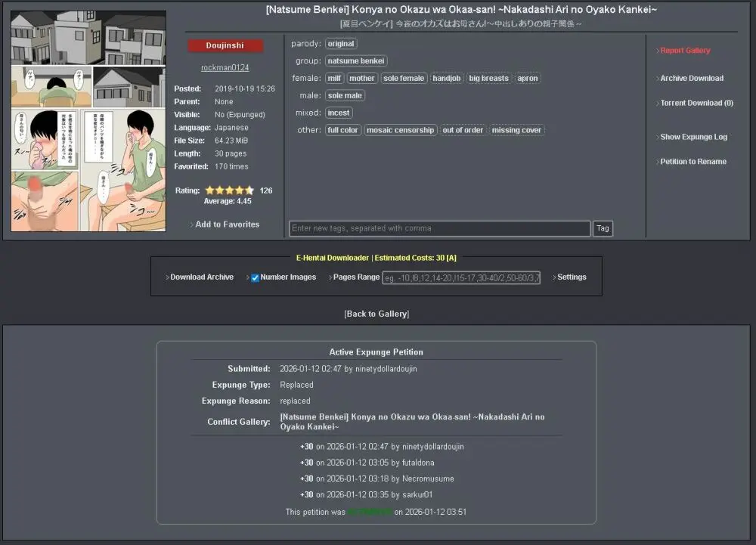
Task: Click the red Doujinshi category badge
Action: [x=225, y=46]
